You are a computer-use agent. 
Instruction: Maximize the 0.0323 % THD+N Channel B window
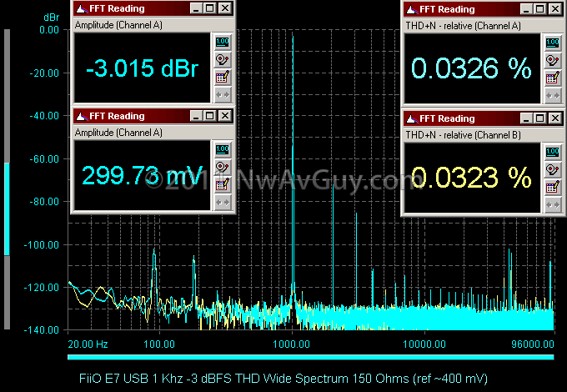click(540, 118)
